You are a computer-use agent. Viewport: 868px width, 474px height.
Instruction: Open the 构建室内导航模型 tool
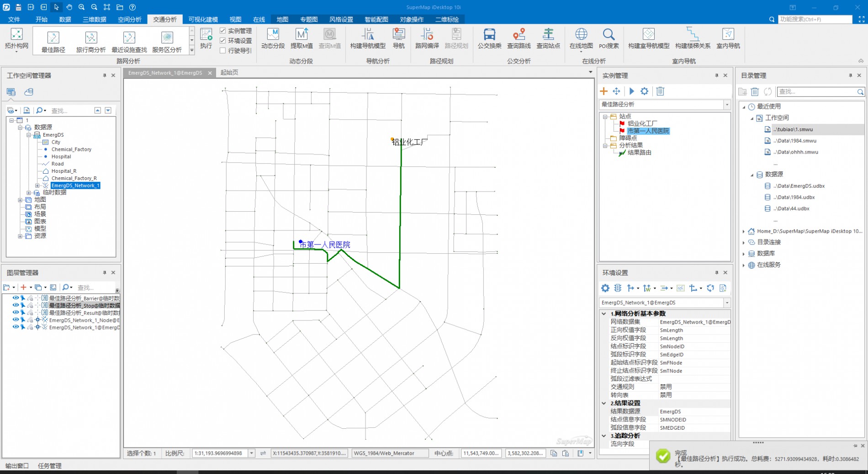tap(649, 38)
